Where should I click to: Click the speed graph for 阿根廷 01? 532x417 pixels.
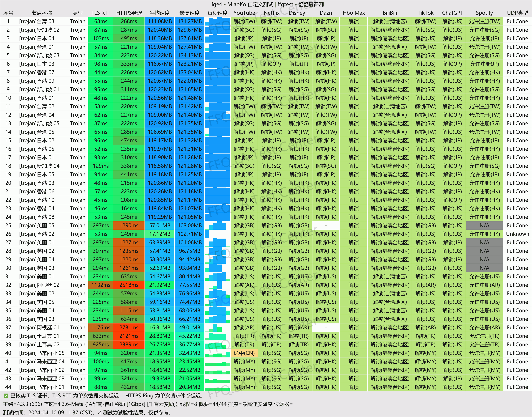coord(217,328)
